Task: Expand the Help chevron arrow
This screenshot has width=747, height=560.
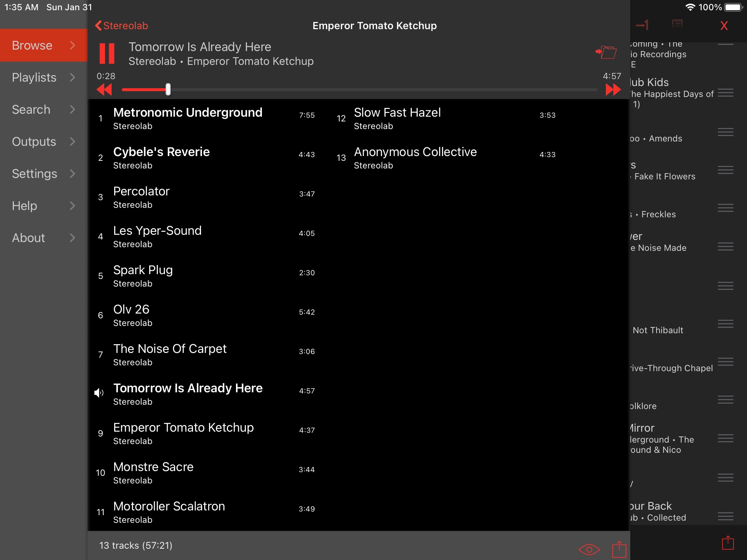Action: tap(73, 206)
